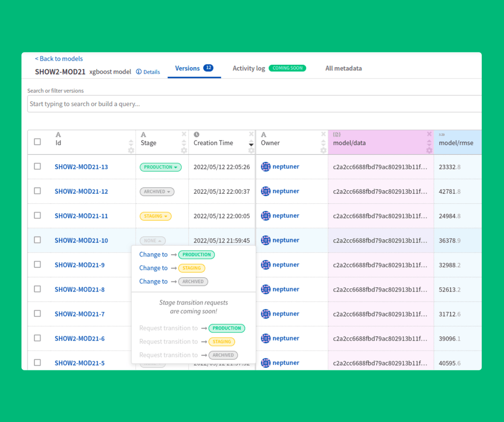This screenshot has width=504, height=422.
Task: Remove the Owner column with its X
Action: point(323,134)
